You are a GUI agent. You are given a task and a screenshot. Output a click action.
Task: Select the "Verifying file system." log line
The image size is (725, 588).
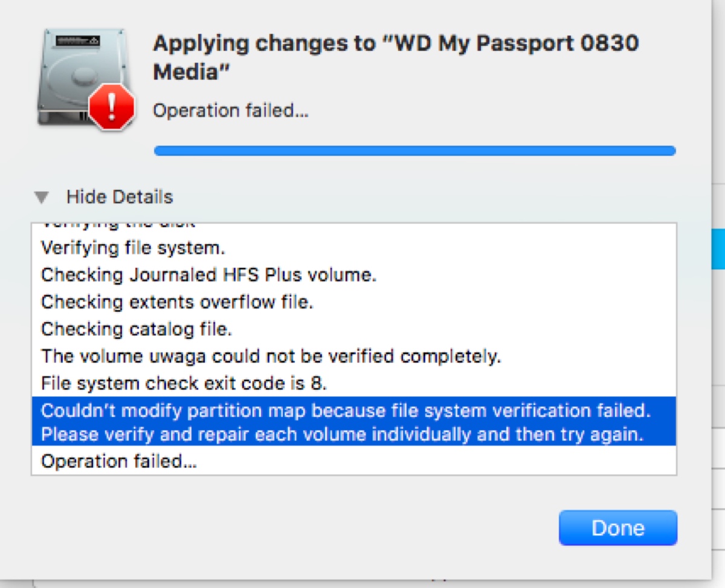(133, 248)
